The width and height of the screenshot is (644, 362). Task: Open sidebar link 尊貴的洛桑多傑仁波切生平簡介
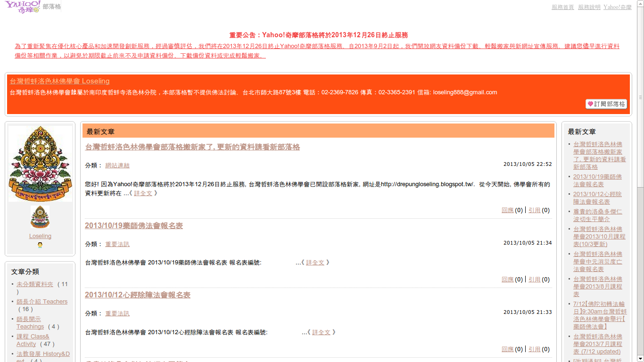click(x=598, y=215)
